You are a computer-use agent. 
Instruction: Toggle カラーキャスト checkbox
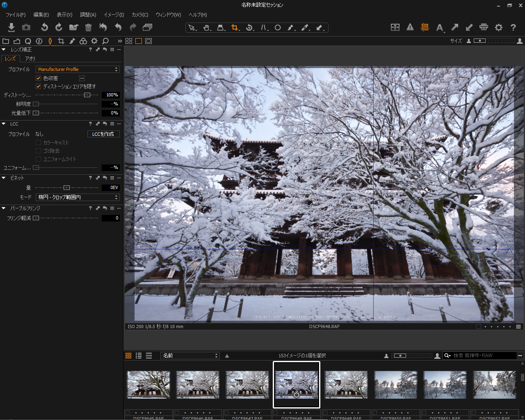[x=39, y=142]
